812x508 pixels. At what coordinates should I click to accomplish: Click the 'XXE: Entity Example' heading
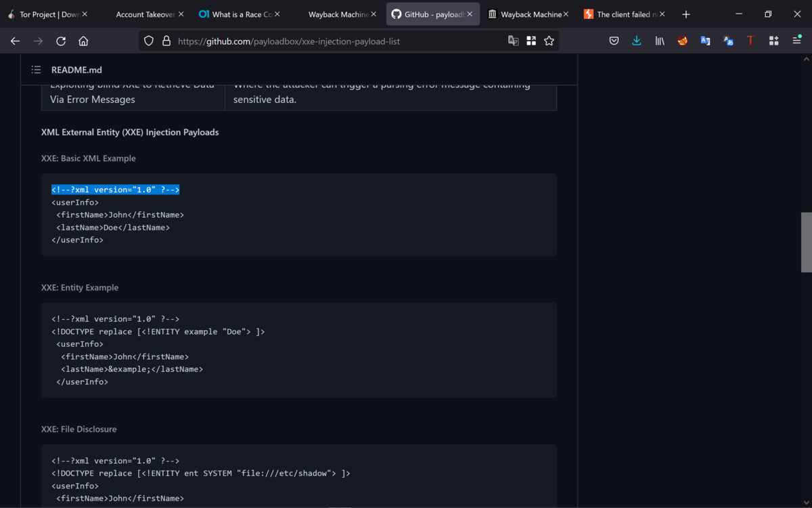pos(80,288)
